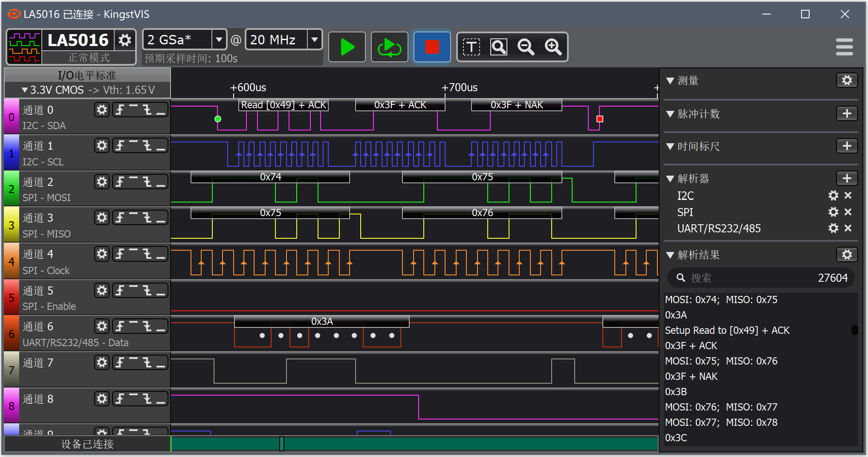868x457 pixels.
Task: Set rising edge trigger on channel 8
Action: 120,399
